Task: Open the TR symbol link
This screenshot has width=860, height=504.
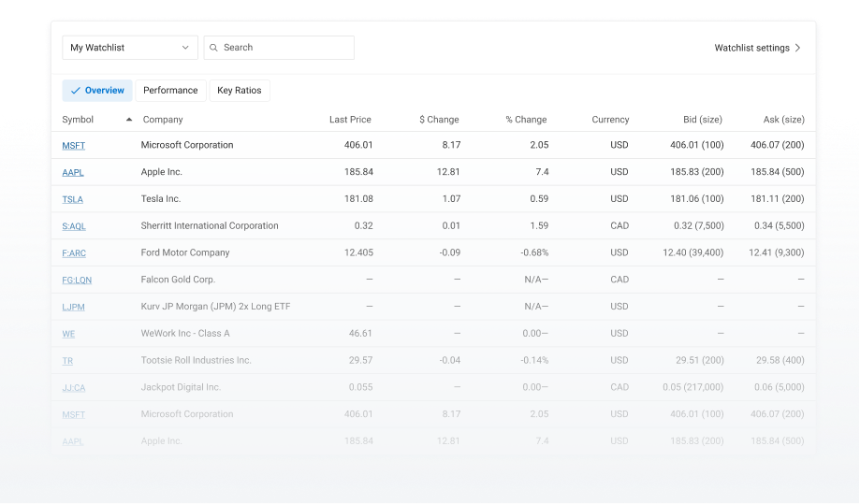Action: click(x=67, y=361)
